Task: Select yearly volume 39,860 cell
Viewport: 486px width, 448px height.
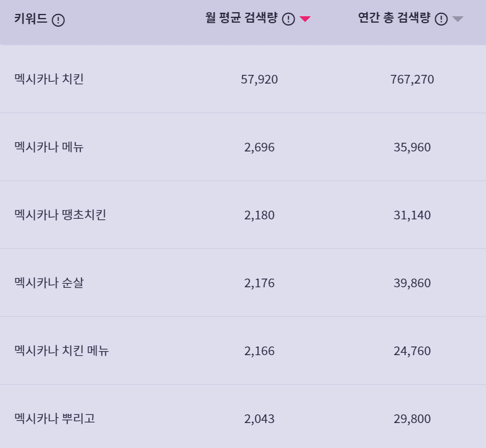Action: (x=412, y=283)
